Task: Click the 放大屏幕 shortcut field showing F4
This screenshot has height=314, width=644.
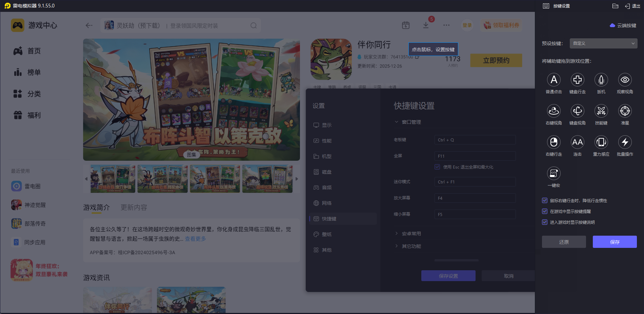Action: pos(475,198)
